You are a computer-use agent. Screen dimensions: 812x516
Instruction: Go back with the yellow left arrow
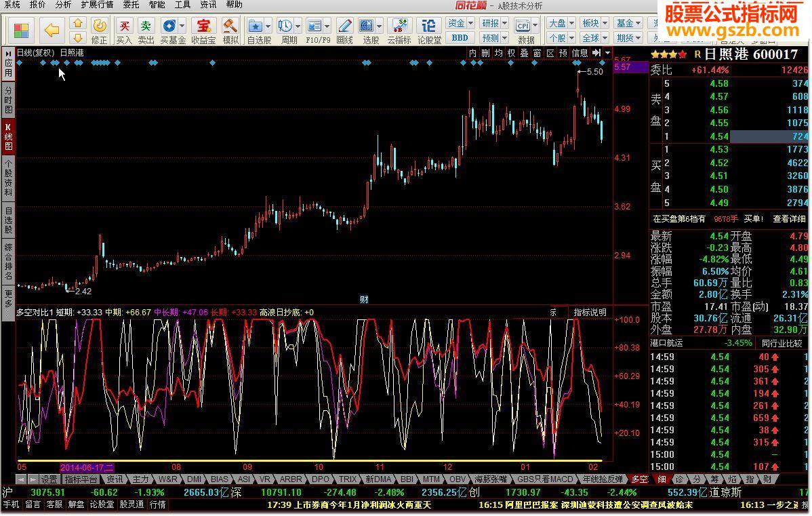click(x=52, y=30)
